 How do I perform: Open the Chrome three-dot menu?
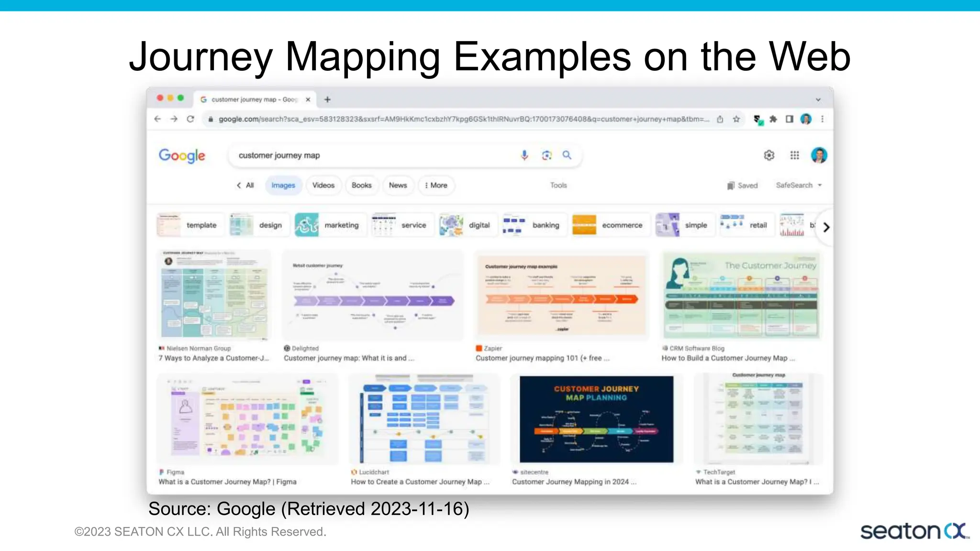(823, 119)
